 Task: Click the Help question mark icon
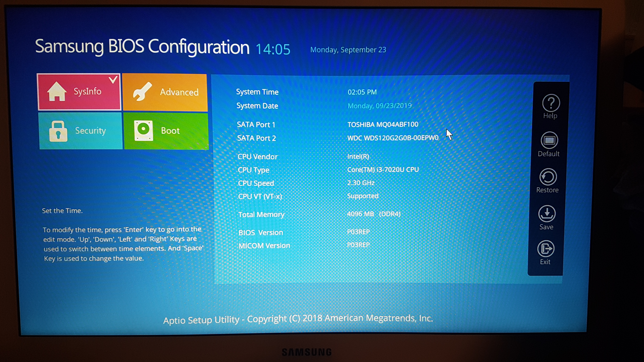point(551,103)
